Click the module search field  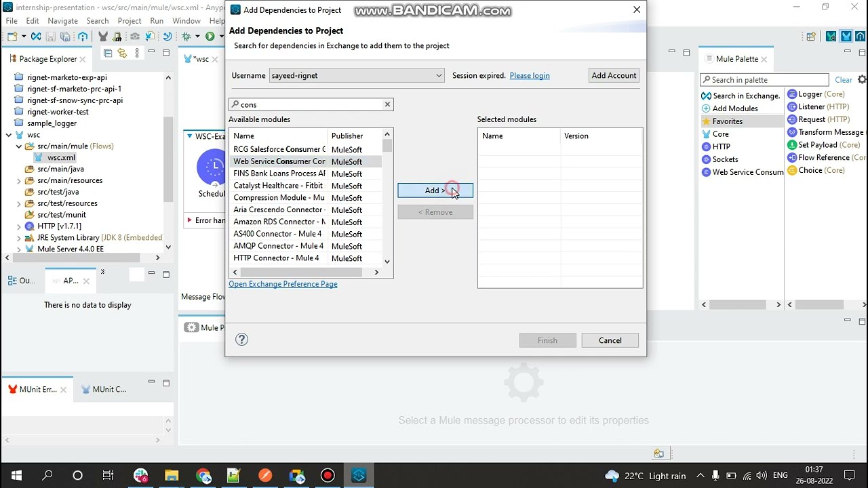[x=311, y=104]
